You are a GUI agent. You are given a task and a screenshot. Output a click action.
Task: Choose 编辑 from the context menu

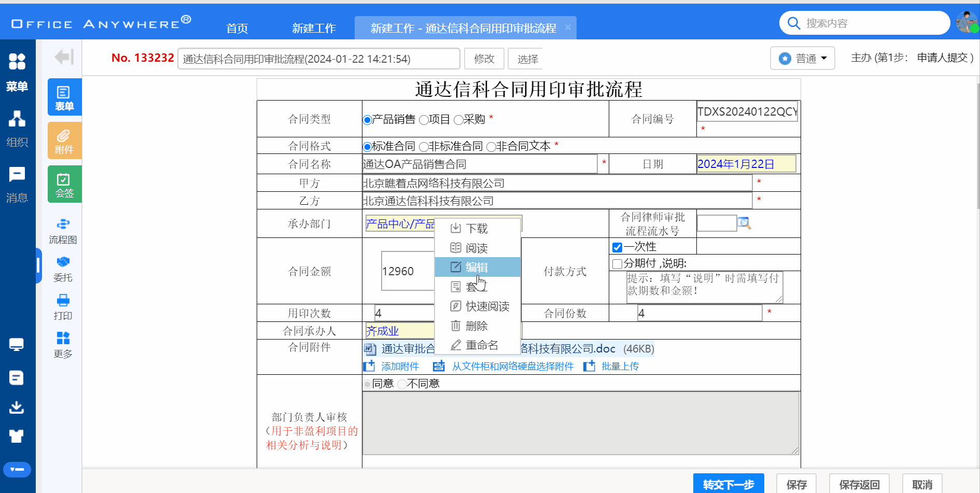point(478,267)
